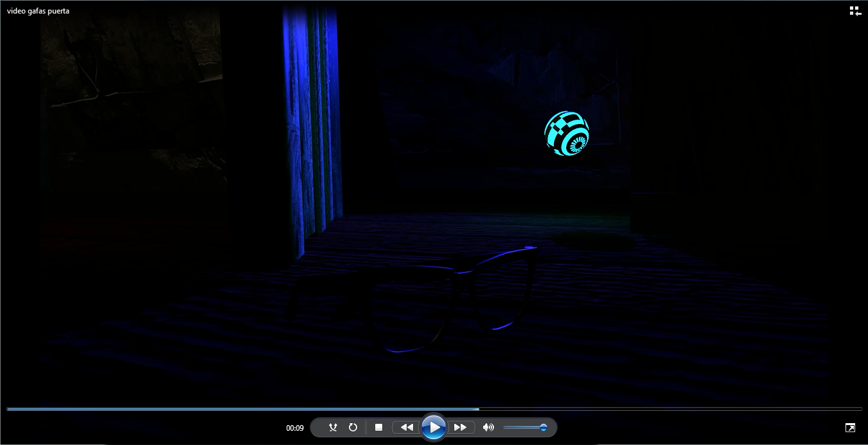Click the video gafas puerta title
The image size is (868, 445).
pyautogui.click(x=39, y=11)
